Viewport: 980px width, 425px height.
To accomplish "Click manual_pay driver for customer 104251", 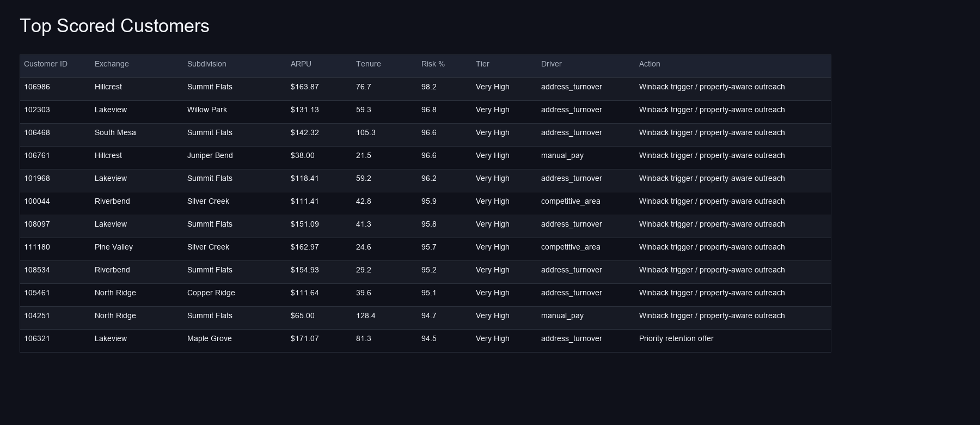I will [562, 315].
